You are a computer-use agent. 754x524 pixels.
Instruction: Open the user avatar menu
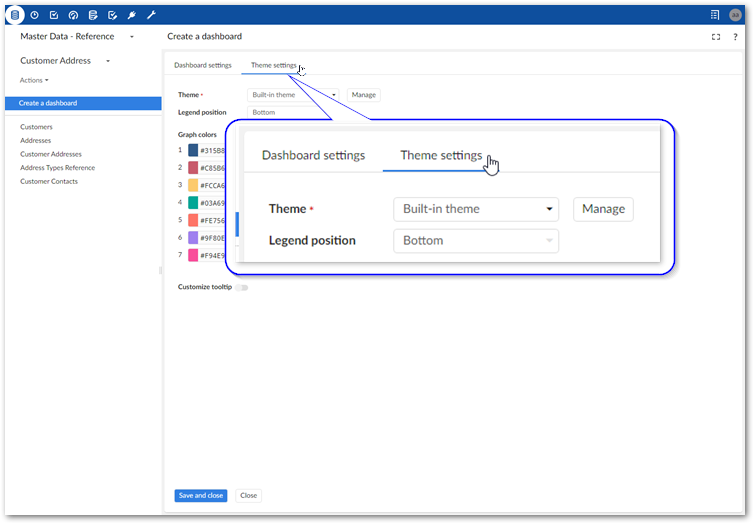735,15
